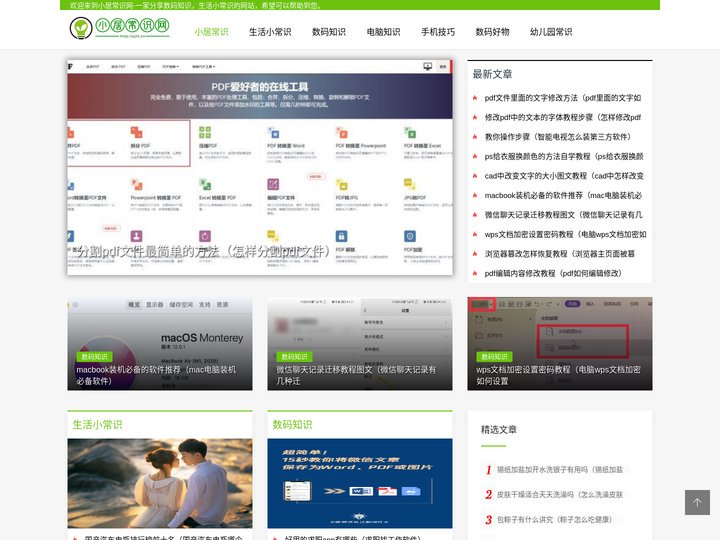Open featured article 锡纸加盐加开水洗银子有用吗

point(560,470)
